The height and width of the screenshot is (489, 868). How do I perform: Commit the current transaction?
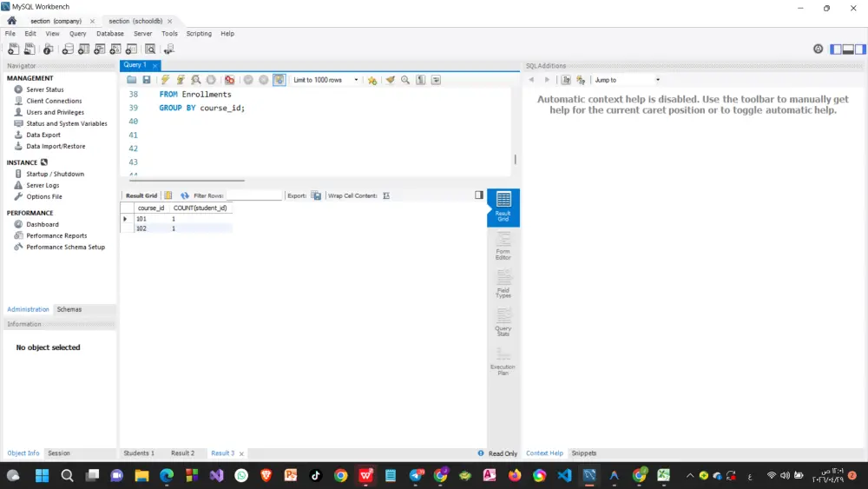[248, 80]
